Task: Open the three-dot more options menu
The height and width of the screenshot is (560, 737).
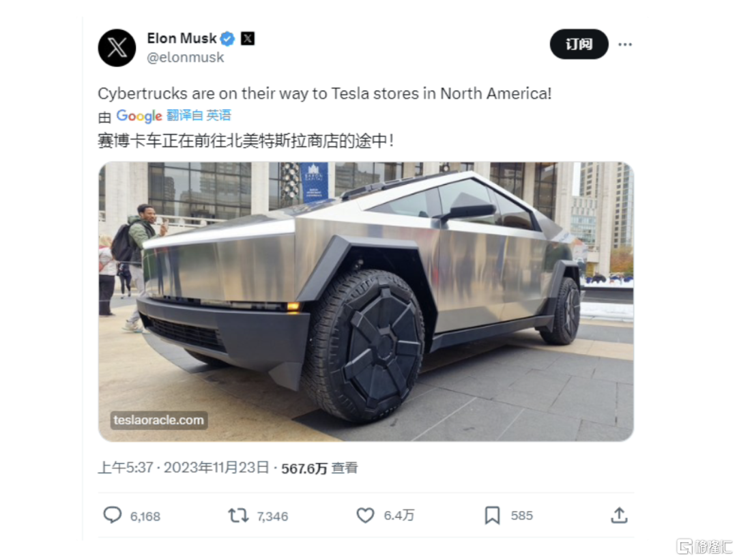Action: 624,44
